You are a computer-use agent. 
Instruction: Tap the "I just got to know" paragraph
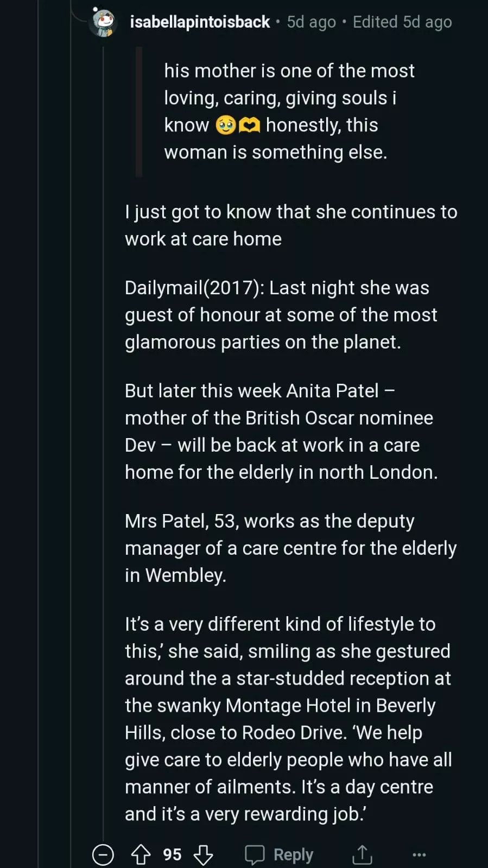(x=290, y=225)
